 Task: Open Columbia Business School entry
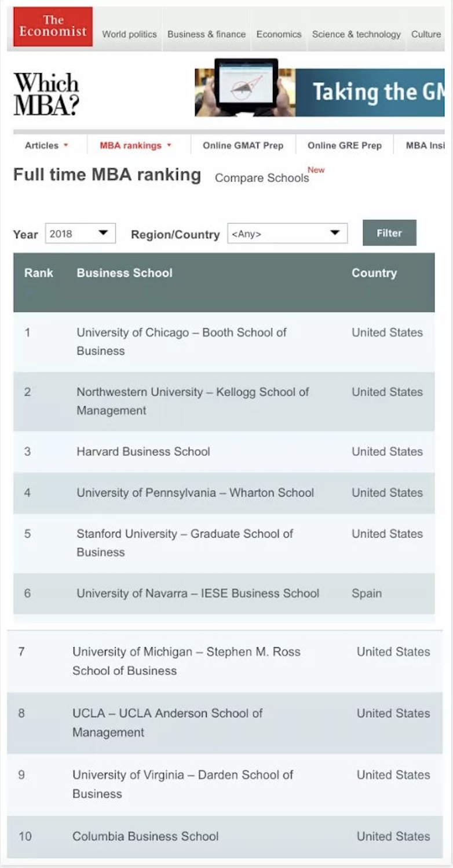[145, 836]
